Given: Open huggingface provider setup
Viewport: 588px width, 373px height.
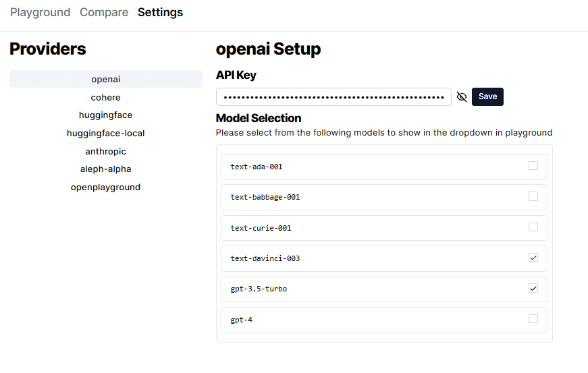Looking at the screenshot, I should point(106,115).
